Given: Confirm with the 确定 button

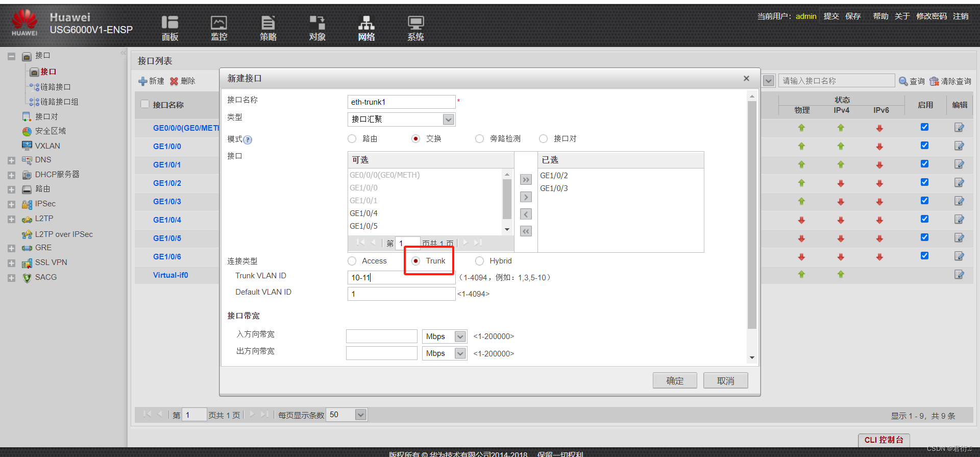Looking at the screenshot, I should point(675,381).
